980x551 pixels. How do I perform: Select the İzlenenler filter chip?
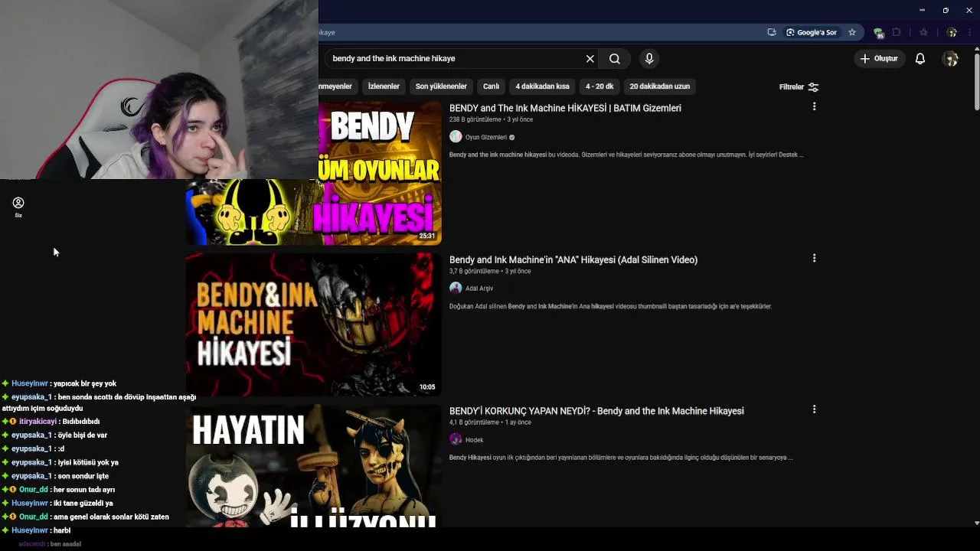384,86
